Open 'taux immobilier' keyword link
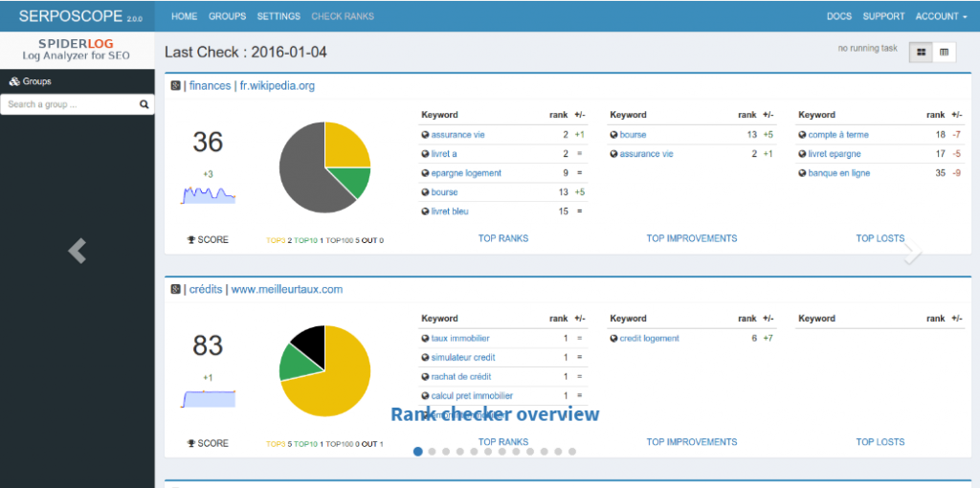Viewport: 980px width, 488px height. (x=460, y=338)
